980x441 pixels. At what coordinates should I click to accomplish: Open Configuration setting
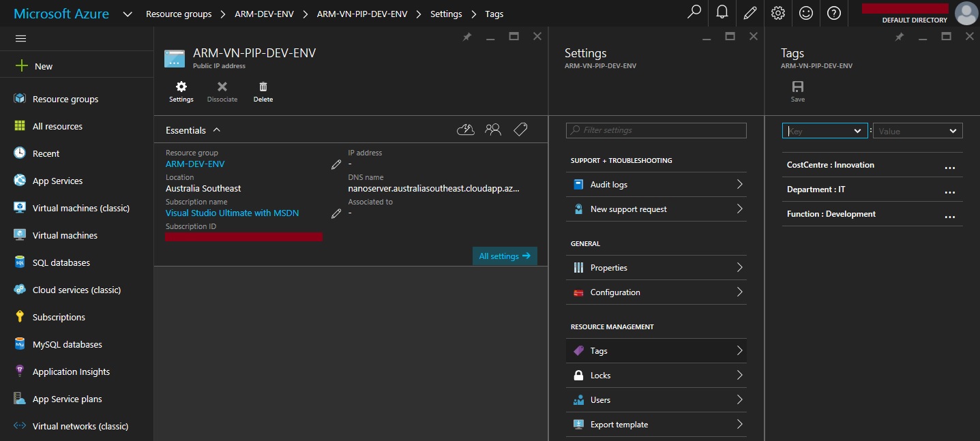pos(656,292)
